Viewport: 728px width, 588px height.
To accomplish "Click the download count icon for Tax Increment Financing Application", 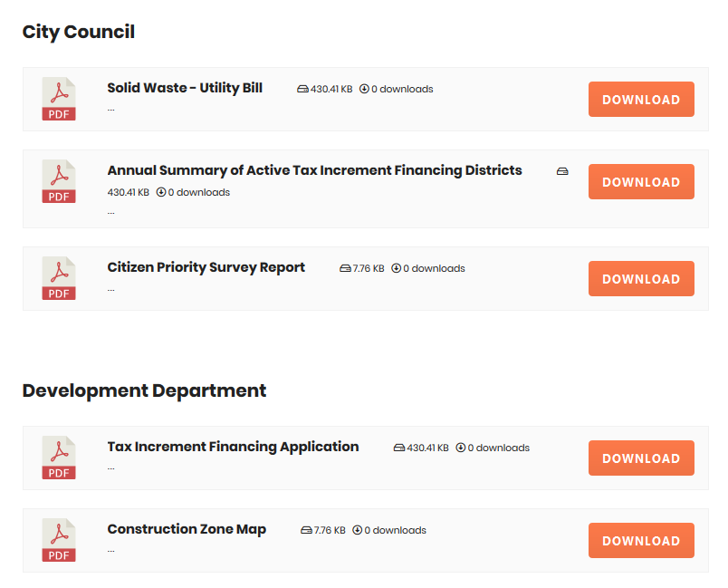I will tap(461, 448).
